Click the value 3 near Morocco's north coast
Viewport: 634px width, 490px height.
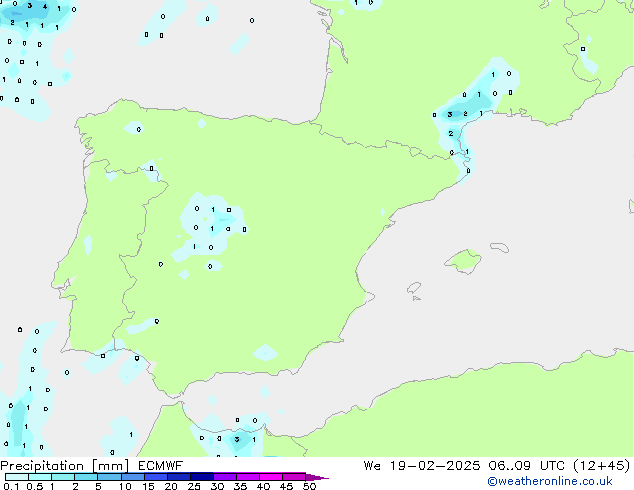pos(237,439)
